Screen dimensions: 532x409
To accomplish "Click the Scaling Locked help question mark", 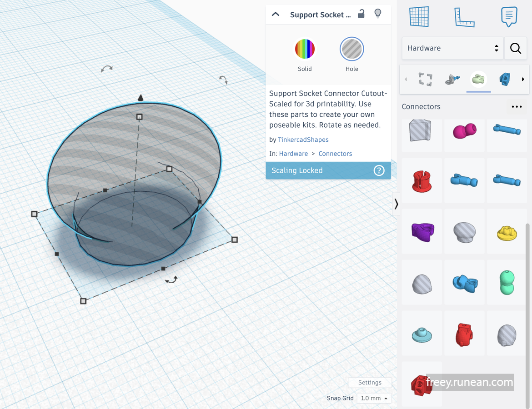I will click(379, 170).
